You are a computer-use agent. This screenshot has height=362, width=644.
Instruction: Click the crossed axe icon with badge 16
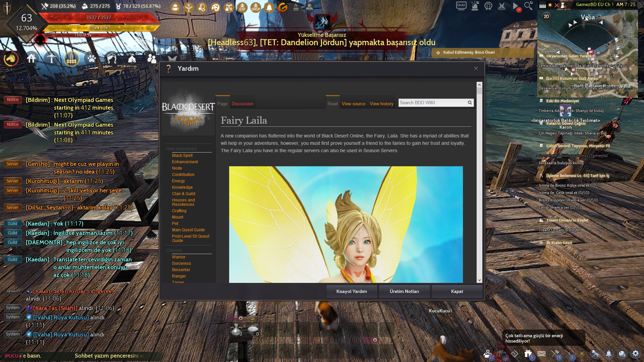(x=555, y=354)
